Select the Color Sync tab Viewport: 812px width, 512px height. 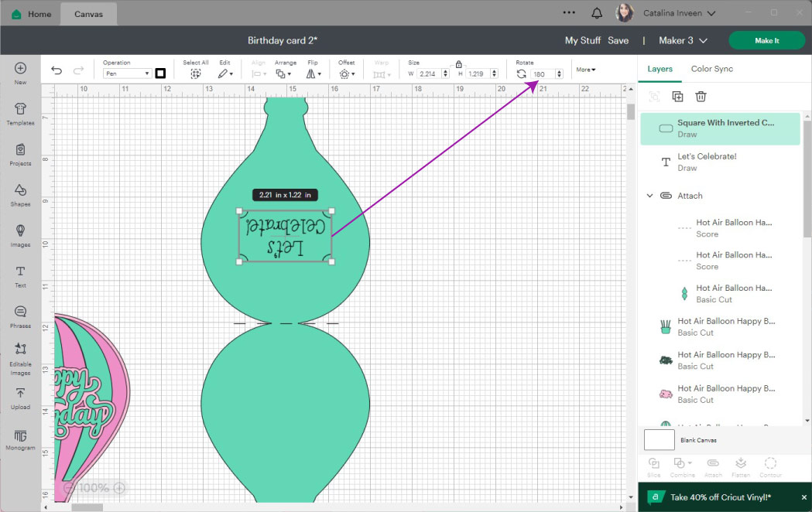(x=711, y=69)
